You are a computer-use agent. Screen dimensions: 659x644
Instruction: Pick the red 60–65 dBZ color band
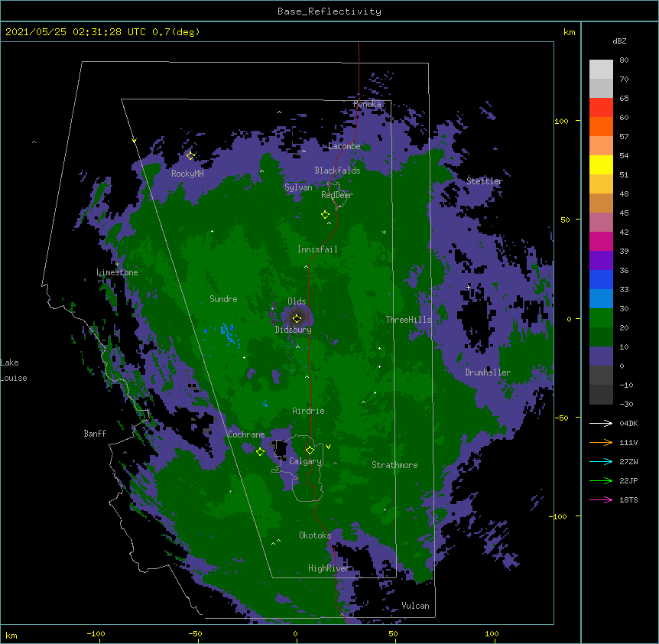pyautogui.click(x=601, y=108)
